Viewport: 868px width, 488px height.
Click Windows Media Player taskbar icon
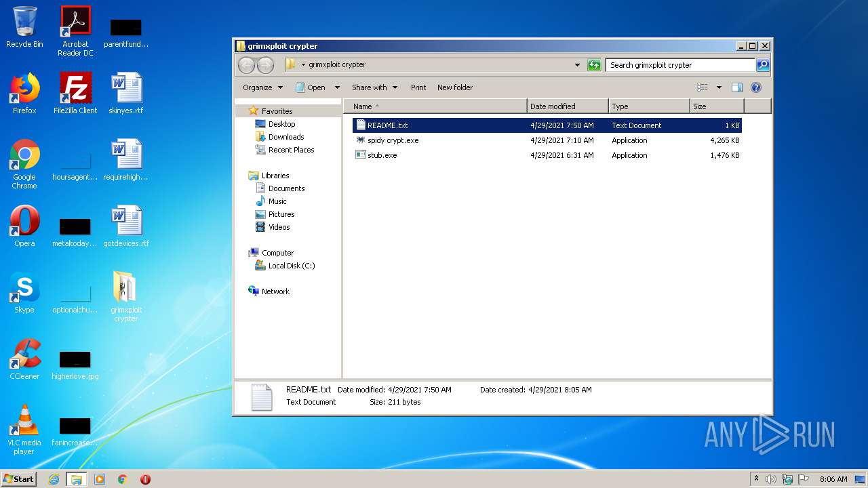coord(100,479)
